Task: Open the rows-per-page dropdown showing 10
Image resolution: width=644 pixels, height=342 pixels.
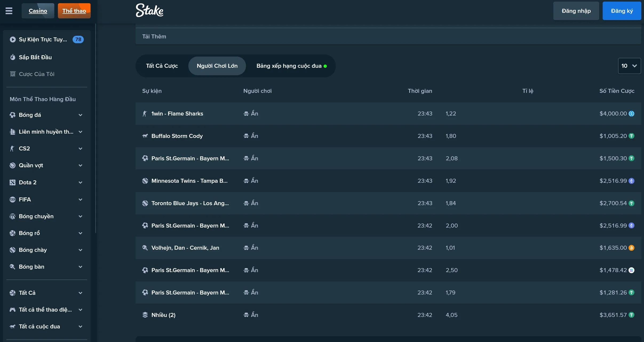Action: click(x=629, y=66)
